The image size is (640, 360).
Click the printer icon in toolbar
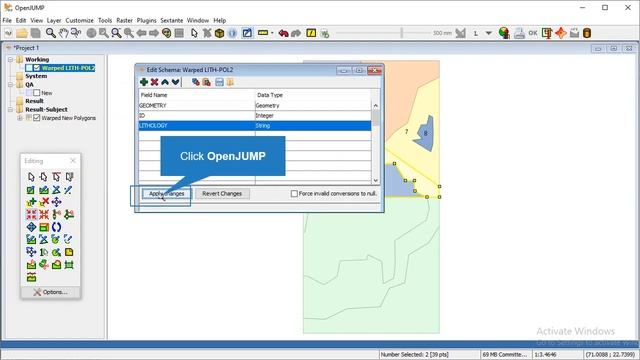(519, 33)
